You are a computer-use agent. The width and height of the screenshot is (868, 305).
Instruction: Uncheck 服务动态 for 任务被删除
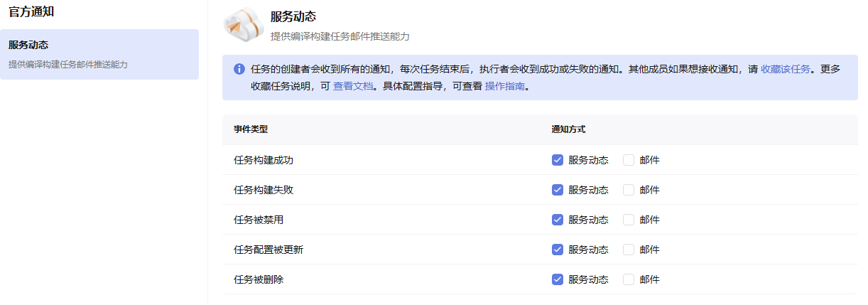tap(558, 279)
